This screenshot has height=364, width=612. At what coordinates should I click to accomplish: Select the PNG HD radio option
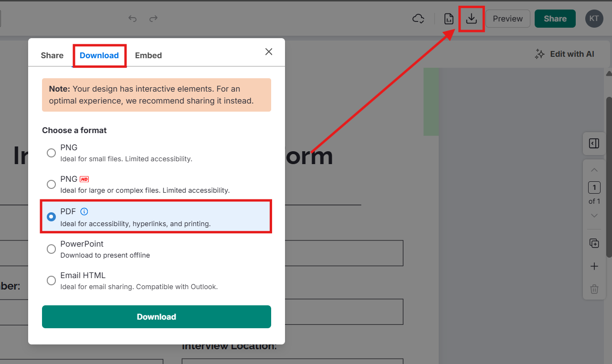pos(51,184)
